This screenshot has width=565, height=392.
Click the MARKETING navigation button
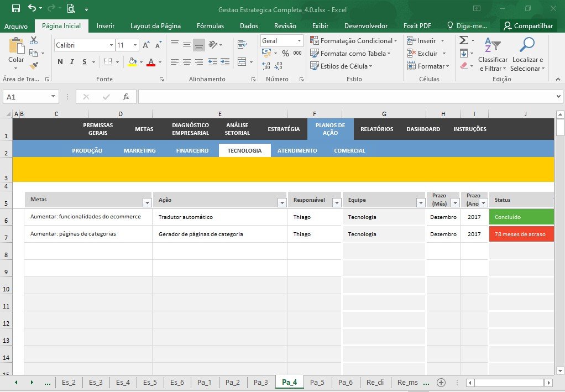[140, 150]
